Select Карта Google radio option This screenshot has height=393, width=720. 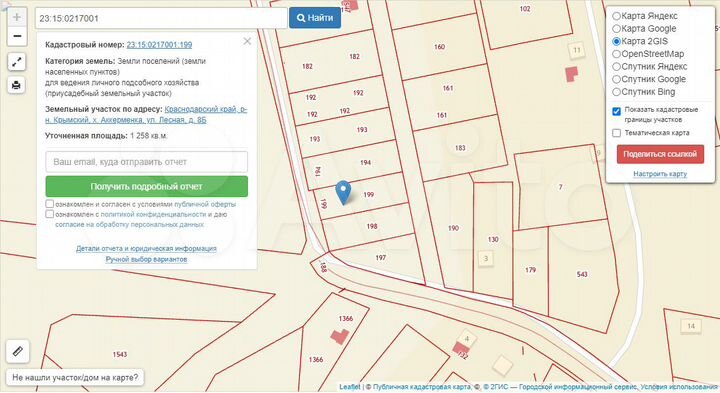point(616,28)
